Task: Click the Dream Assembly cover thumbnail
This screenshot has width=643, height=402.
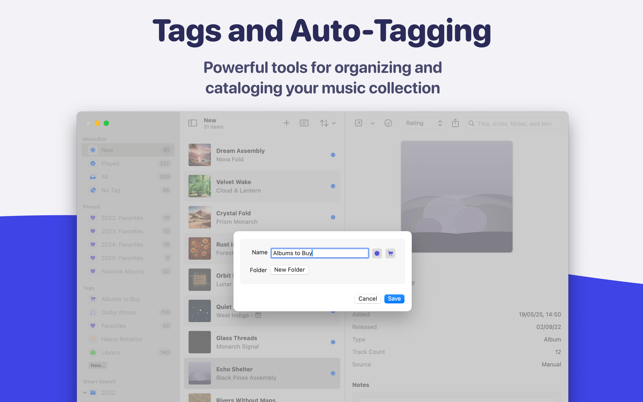Action: (x=200, y=155)
